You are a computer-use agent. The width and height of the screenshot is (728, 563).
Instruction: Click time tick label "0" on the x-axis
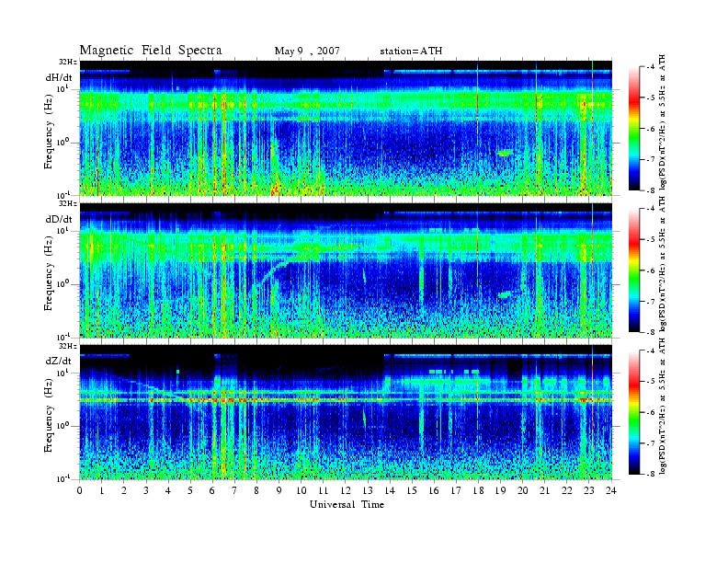(x=80, y=490)
